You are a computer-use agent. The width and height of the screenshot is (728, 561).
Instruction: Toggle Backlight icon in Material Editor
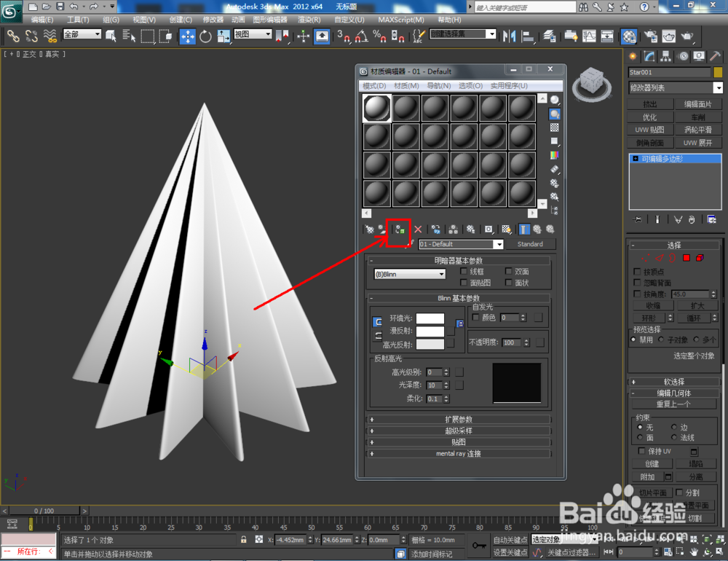pos(554,114)
